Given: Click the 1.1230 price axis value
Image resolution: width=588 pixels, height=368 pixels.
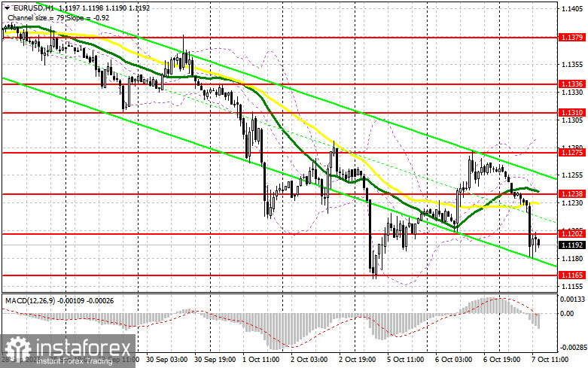Looking at the screenshot, I should tap(572, 202).
